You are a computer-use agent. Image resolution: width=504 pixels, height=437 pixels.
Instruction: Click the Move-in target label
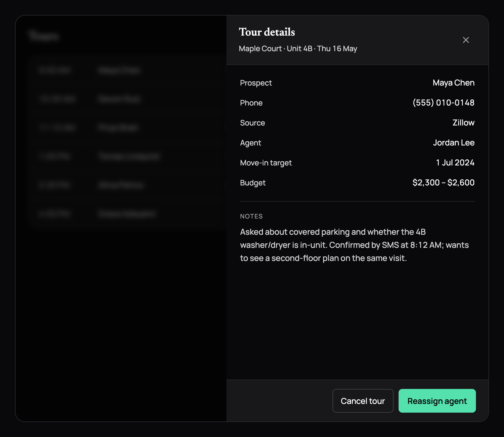266,163
